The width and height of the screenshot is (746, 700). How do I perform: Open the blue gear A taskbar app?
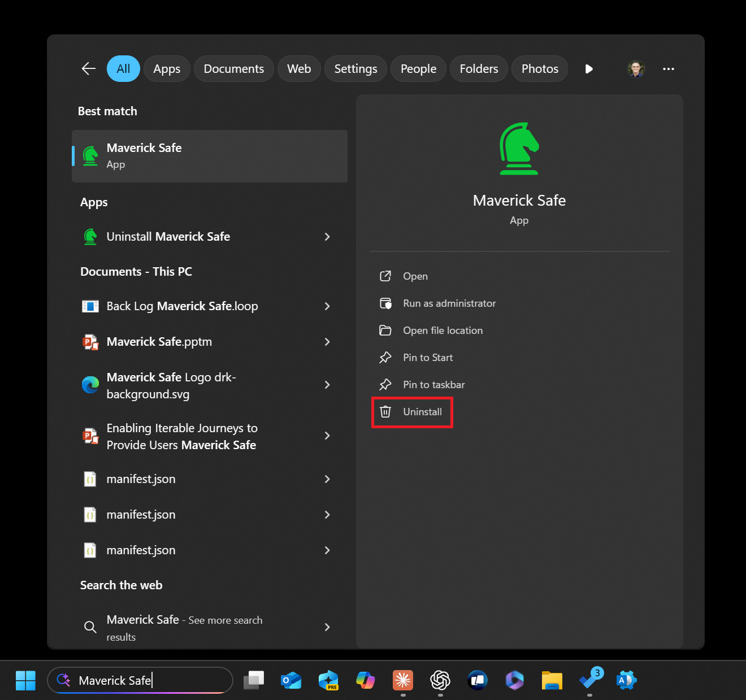627,680
